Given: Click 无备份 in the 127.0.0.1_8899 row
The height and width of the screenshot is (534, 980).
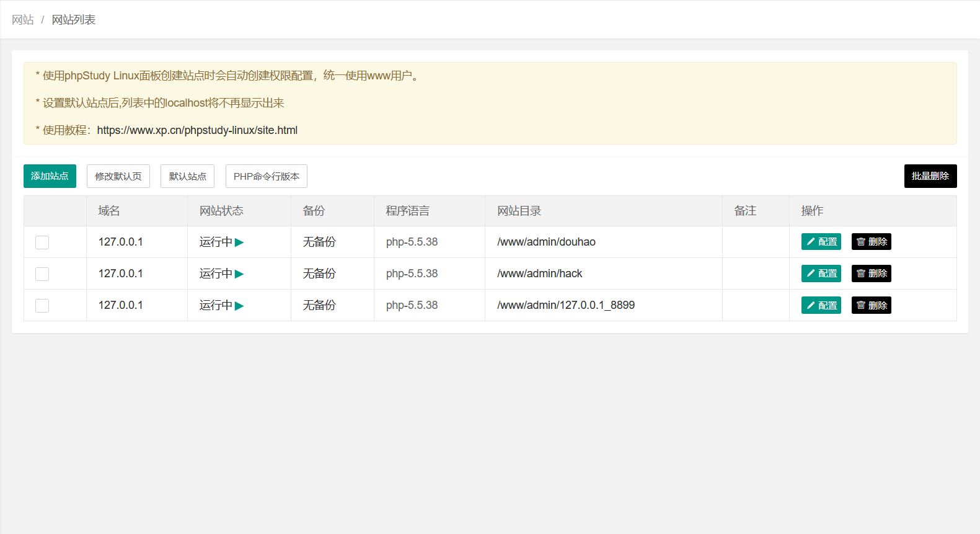Looking at the screenshot, I should tap(319, 305).
